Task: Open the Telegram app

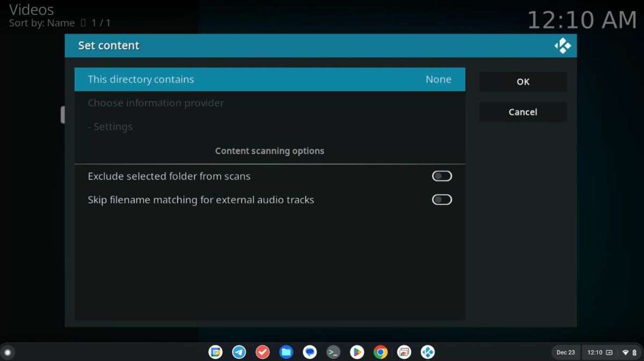Action: 239,352
